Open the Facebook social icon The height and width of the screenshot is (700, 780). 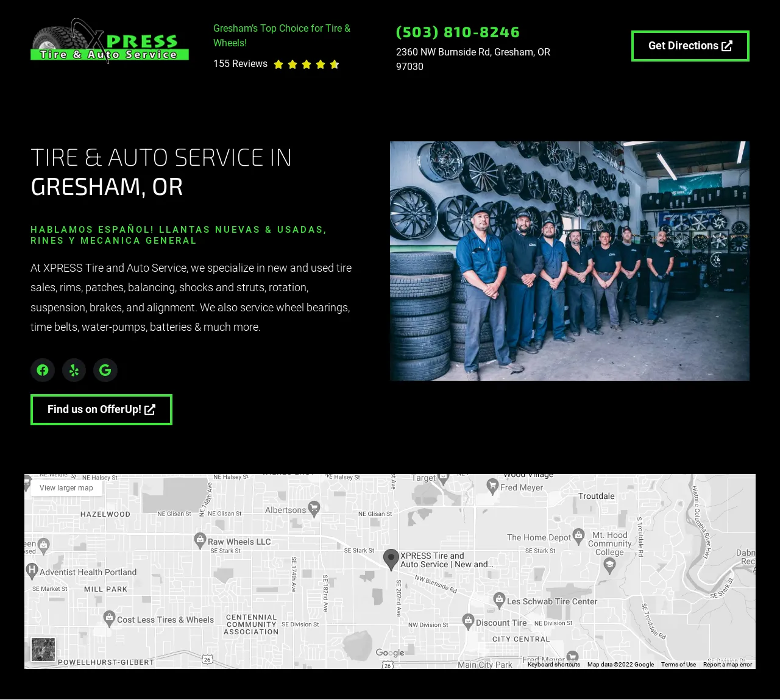(43, 370)
